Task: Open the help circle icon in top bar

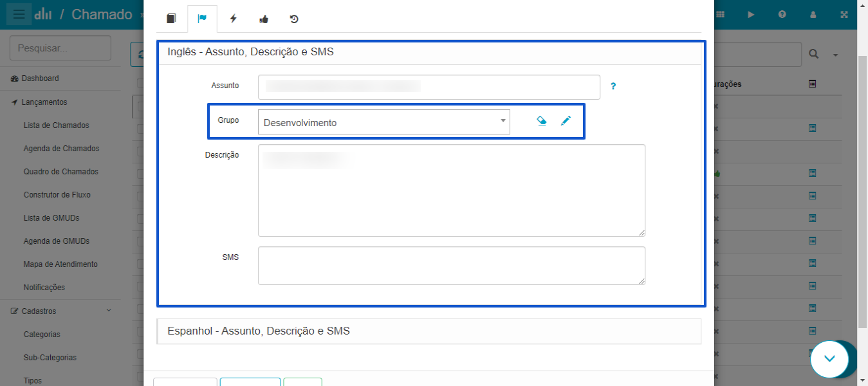Action: coord(782,14)
